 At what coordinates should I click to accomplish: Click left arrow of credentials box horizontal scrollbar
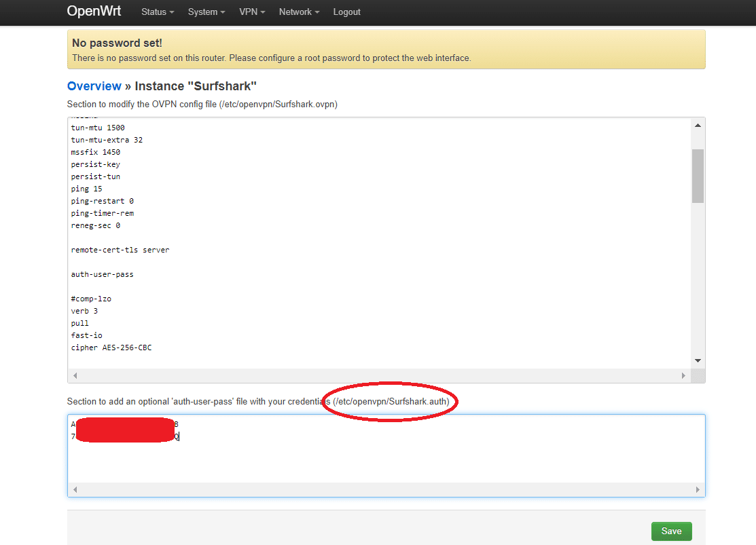tap(75, 489)
